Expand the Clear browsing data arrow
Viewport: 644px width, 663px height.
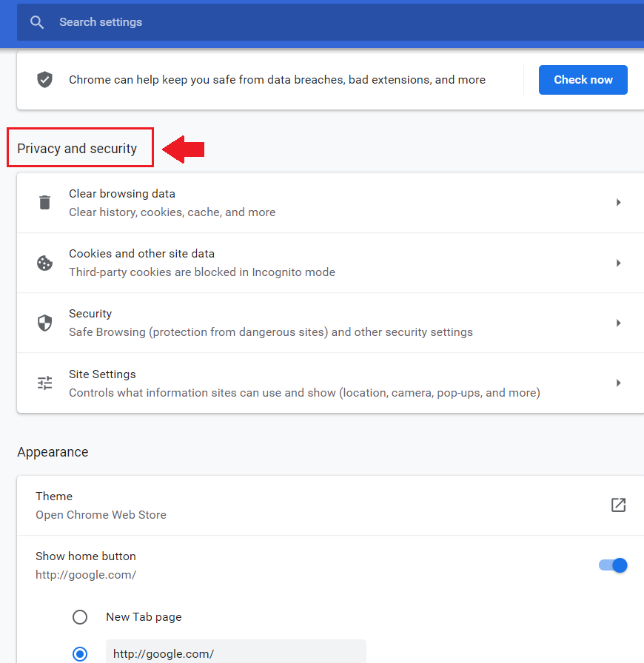tap(619, 203)
